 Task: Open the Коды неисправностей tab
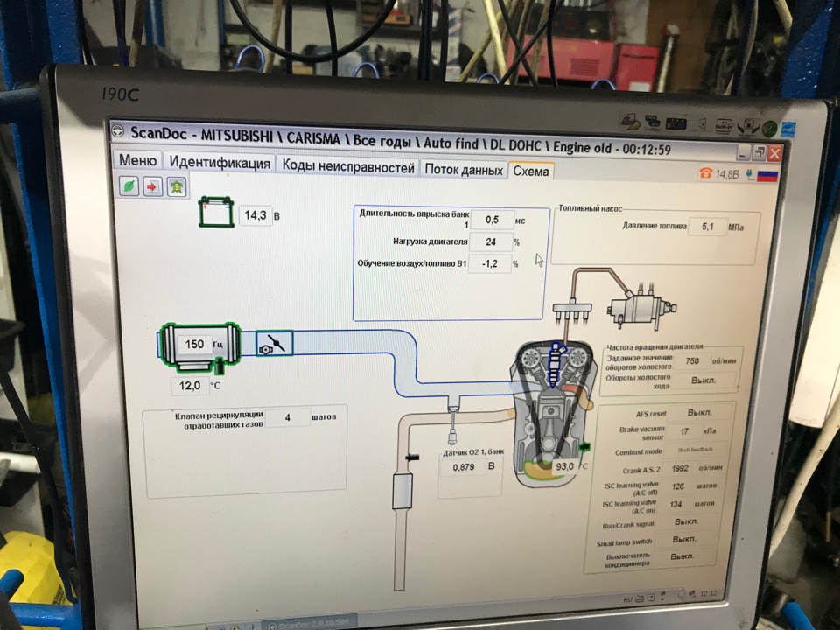348,166
